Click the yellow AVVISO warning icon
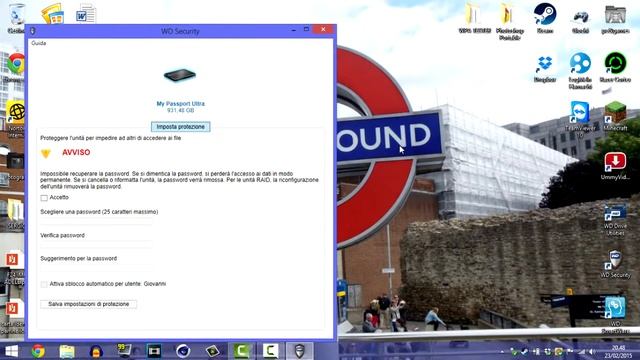The image size is (640, 360). pos(46,153)
